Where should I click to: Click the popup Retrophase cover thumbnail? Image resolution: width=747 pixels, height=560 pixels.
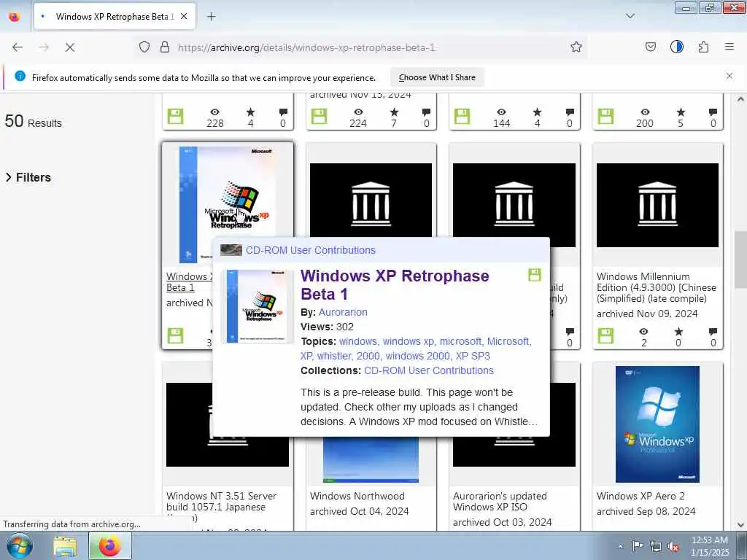[x=257, y=306]
